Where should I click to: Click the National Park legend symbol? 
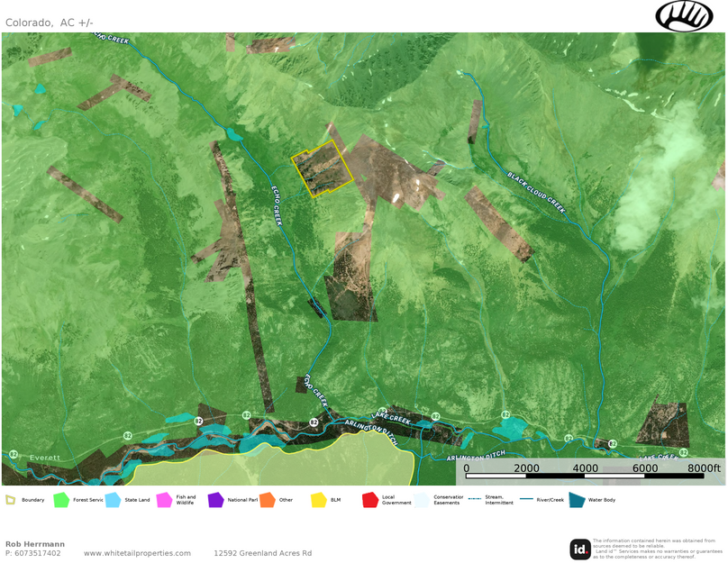(x=216, y=497)
